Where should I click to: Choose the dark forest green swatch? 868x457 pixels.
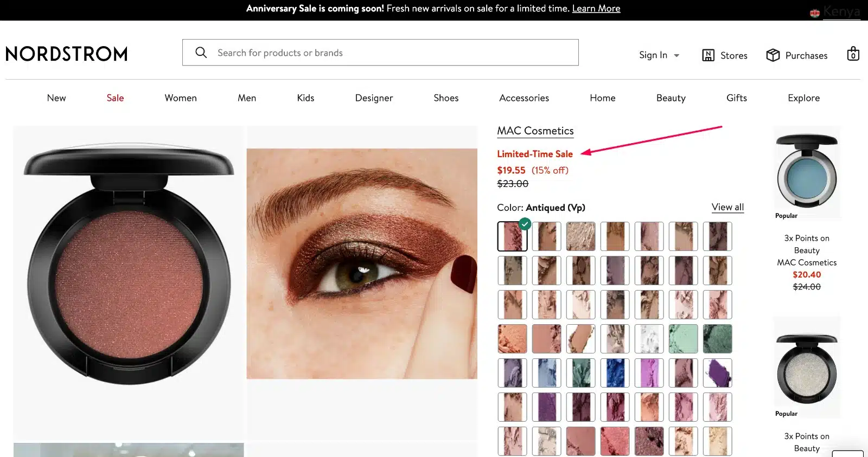717,339
